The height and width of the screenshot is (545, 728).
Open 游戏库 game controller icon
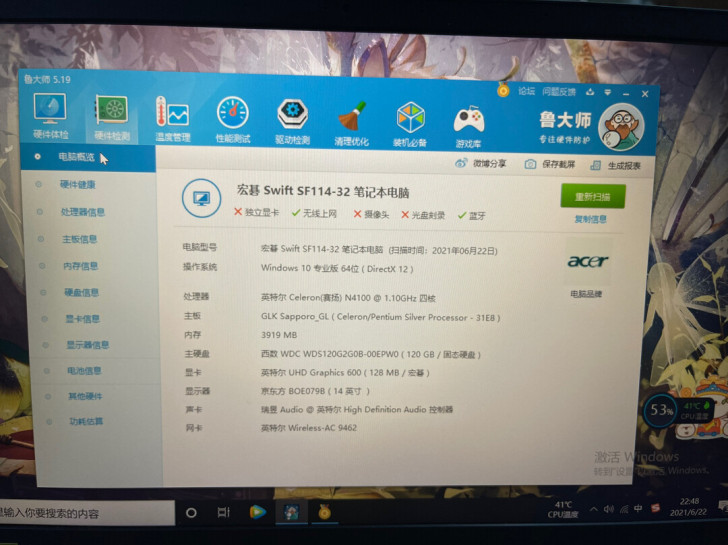click(468, 126)
